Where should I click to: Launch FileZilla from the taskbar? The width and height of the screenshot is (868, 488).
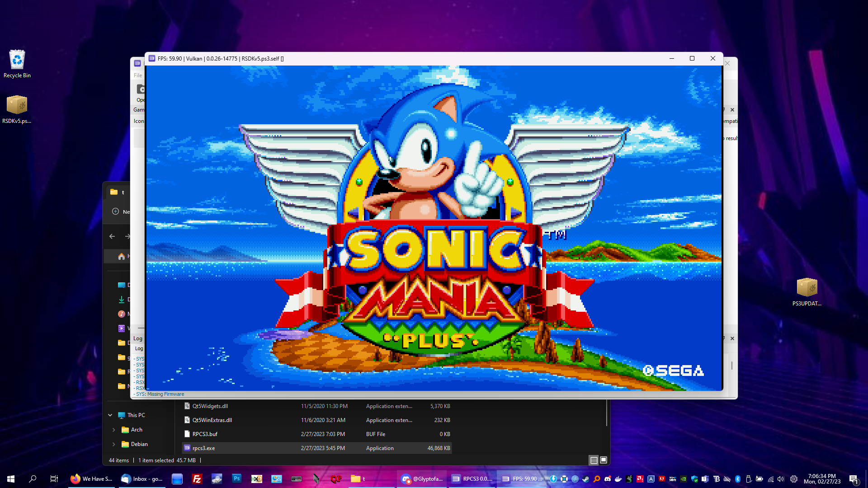tap(197, 479)
